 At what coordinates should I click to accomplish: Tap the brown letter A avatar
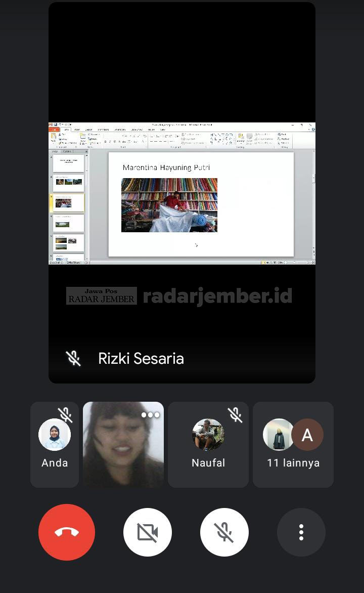pos(307,435)
